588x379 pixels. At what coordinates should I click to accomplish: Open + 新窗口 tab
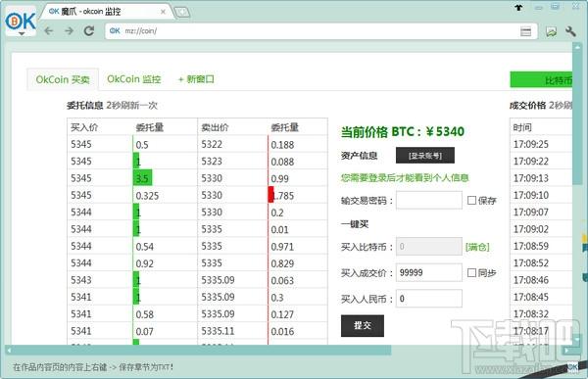[x=196, y=79]
